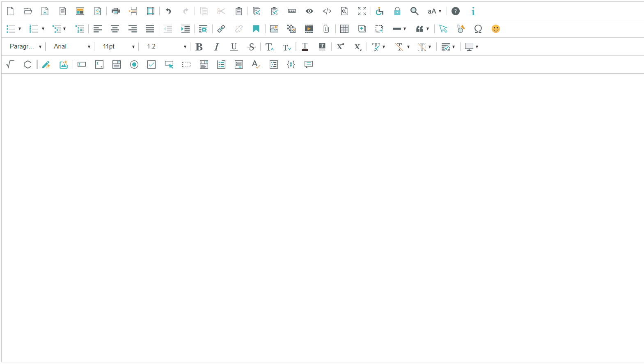Insert code braces snippet
The image size is (644, 364).
291,65
